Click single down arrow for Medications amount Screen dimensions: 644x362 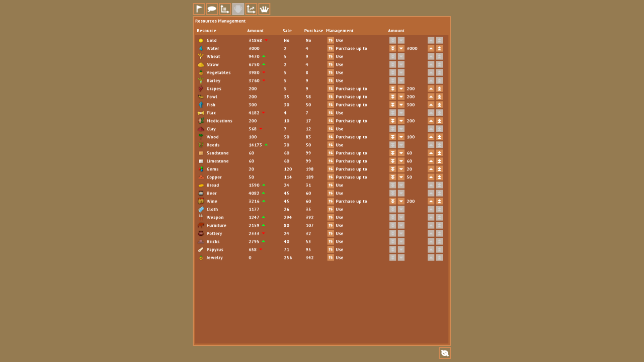pos(401,121)
